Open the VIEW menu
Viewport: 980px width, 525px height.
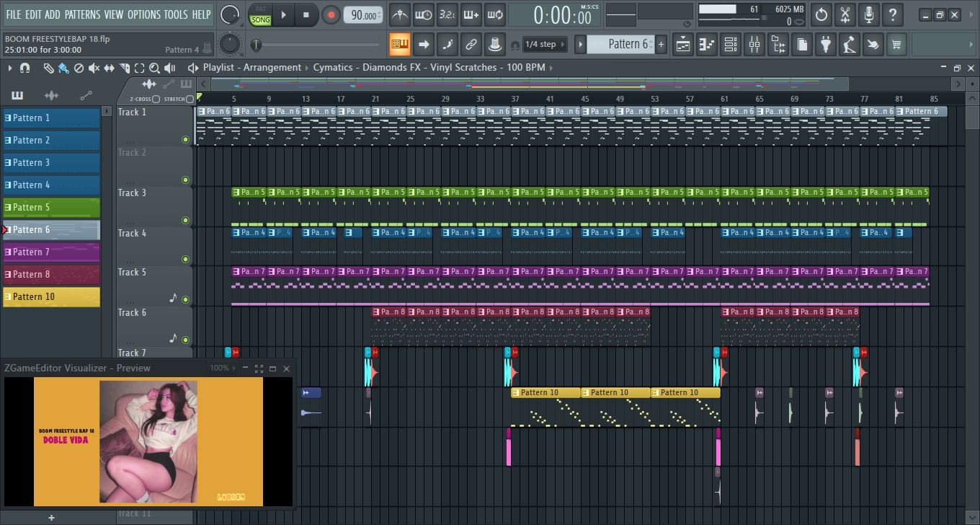[x=114, y=14]
